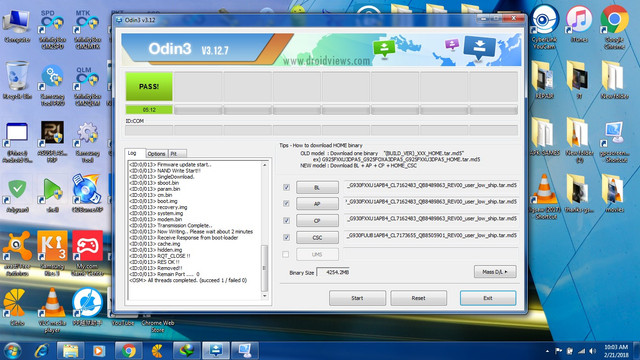Click the network signal tray icon
The image size is (640, 360).
point(582,351)
